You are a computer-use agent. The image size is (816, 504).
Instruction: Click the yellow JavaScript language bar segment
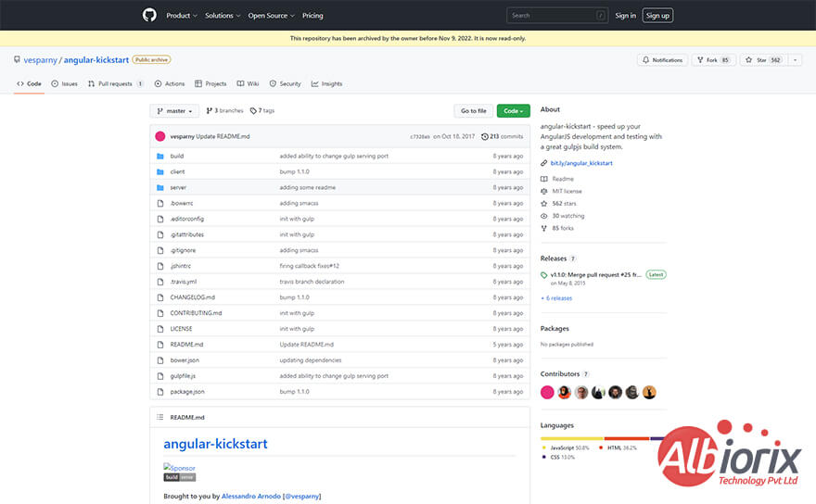coord(572,438)
